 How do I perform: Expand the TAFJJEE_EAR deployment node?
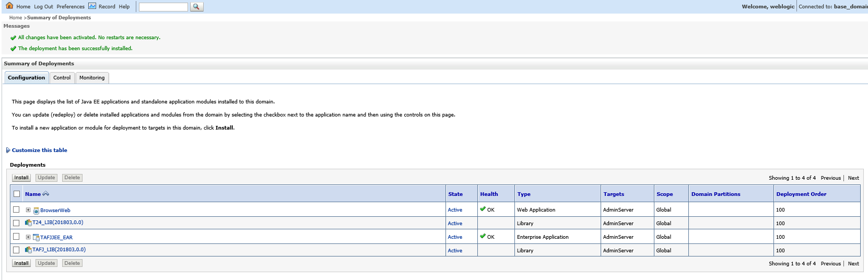28,237
